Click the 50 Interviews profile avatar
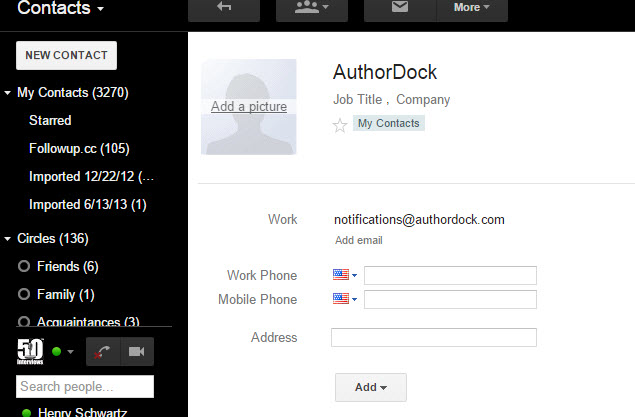The width and height of the screenshot is (635, 417). click(x=30, y=351)
